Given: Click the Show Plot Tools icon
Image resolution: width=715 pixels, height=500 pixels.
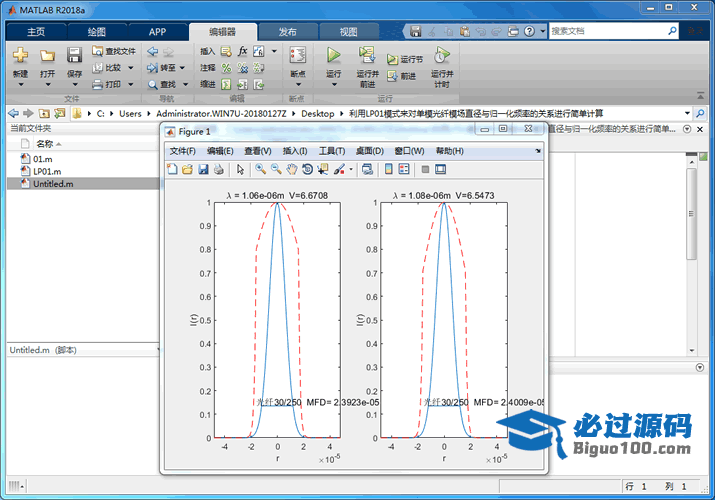Looking at the screenshot, I should point(440,170).
